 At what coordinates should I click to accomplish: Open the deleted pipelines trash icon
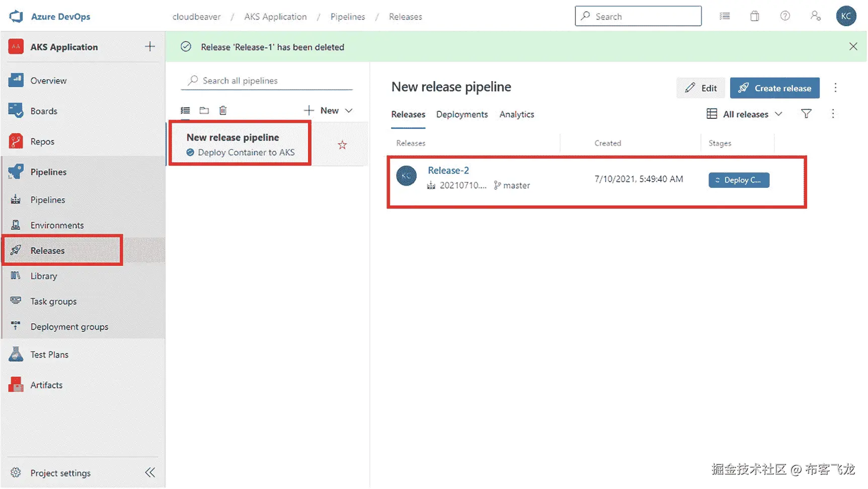(x=223, y=110)
